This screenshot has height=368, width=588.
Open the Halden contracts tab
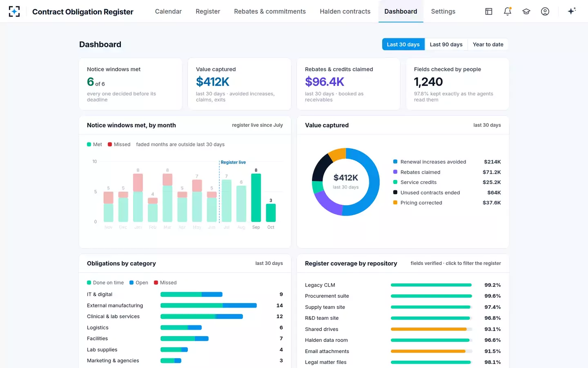[345, 11]
